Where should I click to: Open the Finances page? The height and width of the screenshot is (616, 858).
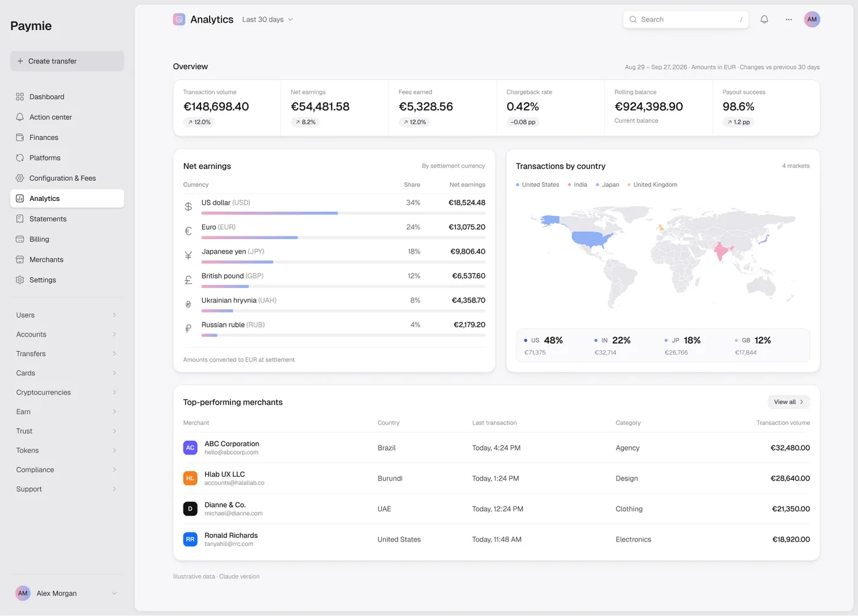pyautogui.click(x=67, y=137)
